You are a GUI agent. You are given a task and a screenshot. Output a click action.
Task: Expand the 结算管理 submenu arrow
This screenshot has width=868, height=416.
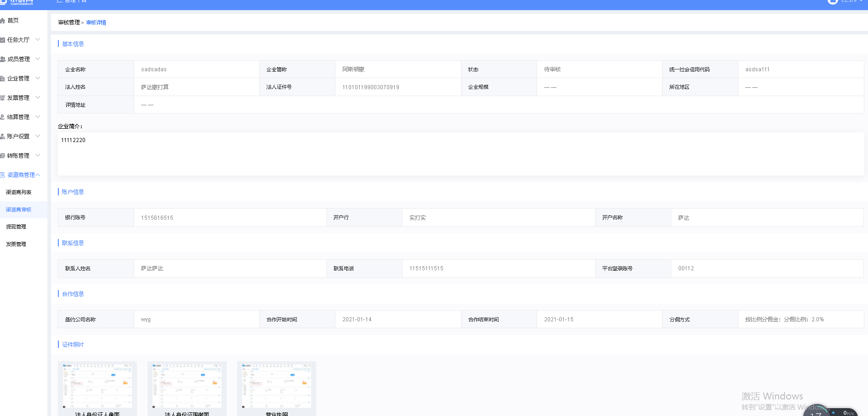pos(38,117)
